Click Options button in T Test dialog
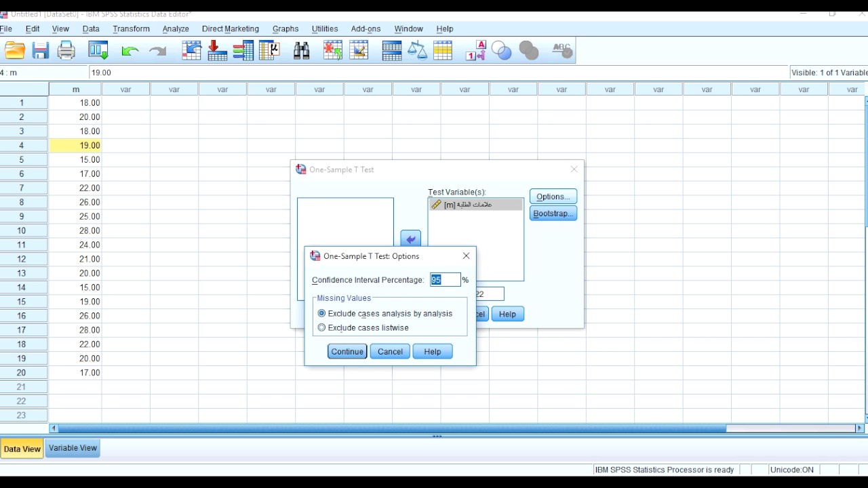The height and width of the screenshot is (488, 868). 553,197
